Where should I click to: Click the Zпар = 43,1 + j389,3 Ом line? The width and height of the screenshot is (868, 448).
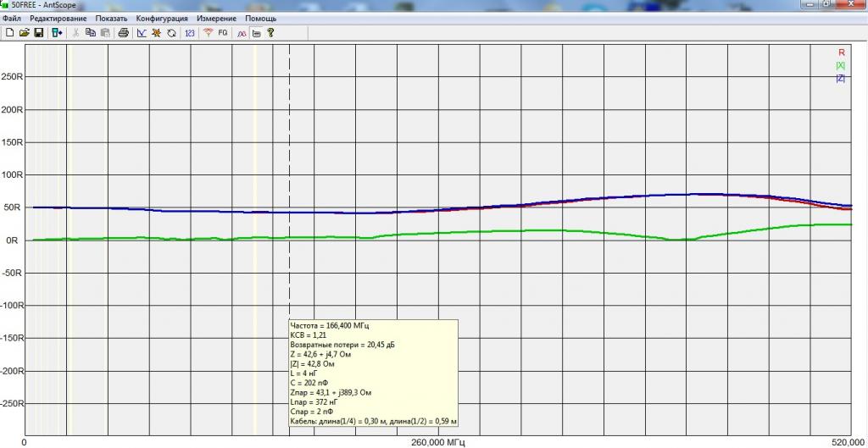[x=331, y=392]
